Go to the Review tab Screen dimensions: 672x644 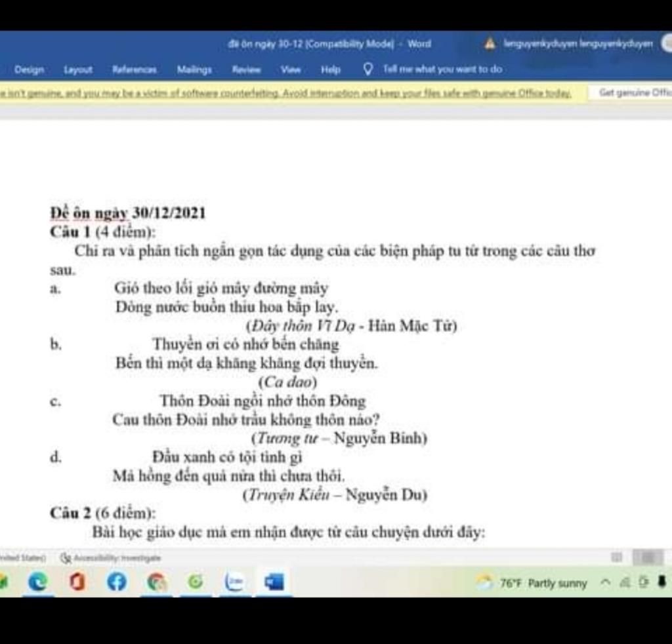click(x=247, y=70)
